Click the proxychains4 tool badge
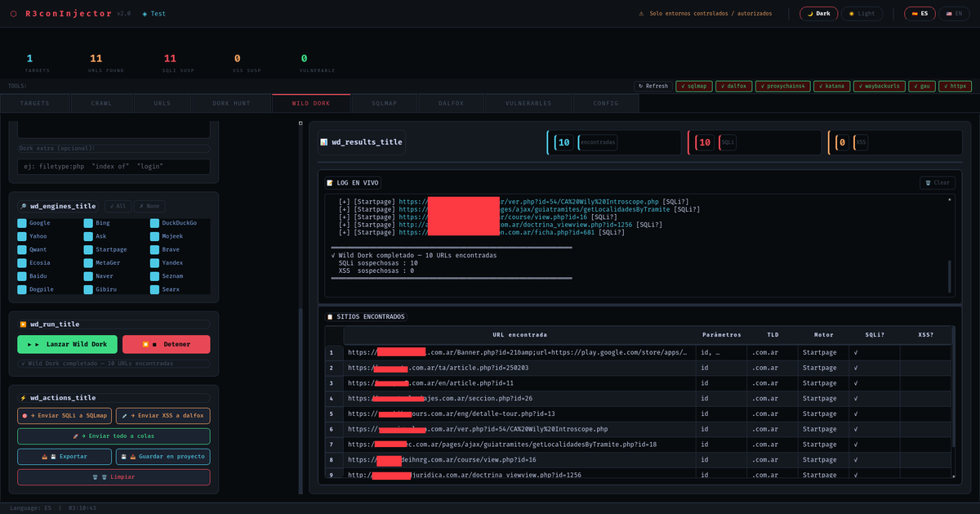 (782, 86)
